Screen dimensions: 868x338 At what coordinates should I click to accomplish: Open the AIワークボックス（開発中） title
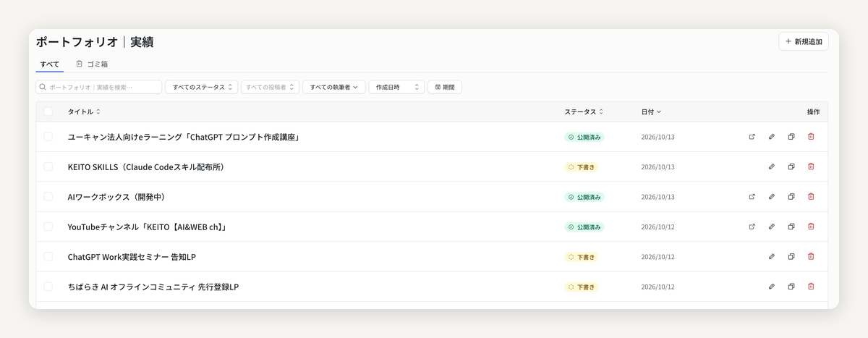117,197
